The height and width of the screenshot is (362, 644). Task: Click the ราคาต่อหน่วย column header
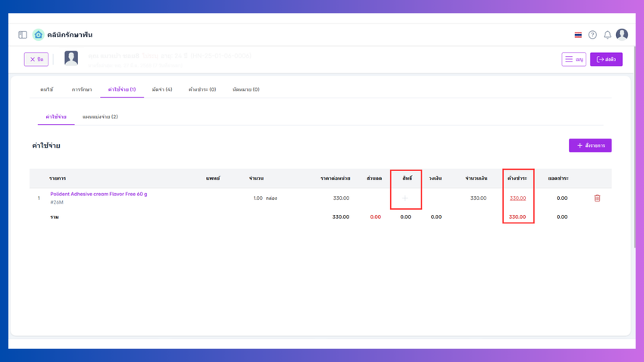point(335,179)
